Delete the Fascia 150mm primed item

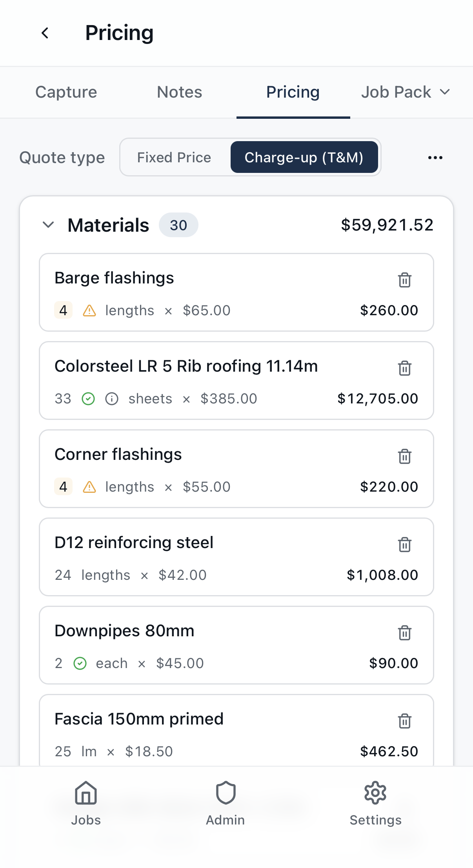click(404, 721)
